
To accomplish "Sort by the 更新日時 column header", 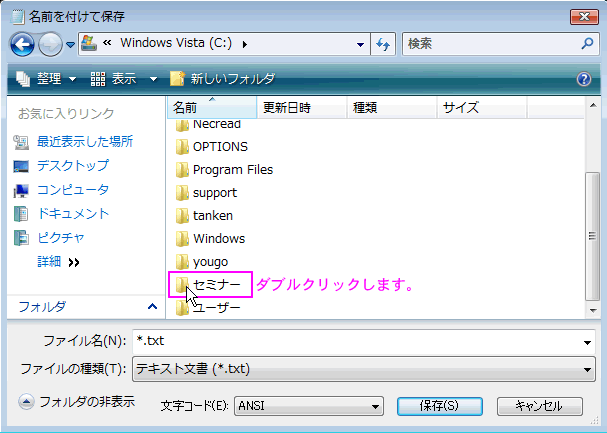I will 302,107.
